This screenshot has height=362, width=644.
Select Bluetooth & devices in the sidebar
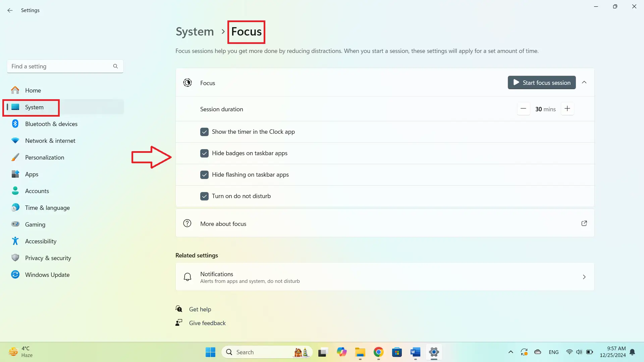click(x=51, y=124)
